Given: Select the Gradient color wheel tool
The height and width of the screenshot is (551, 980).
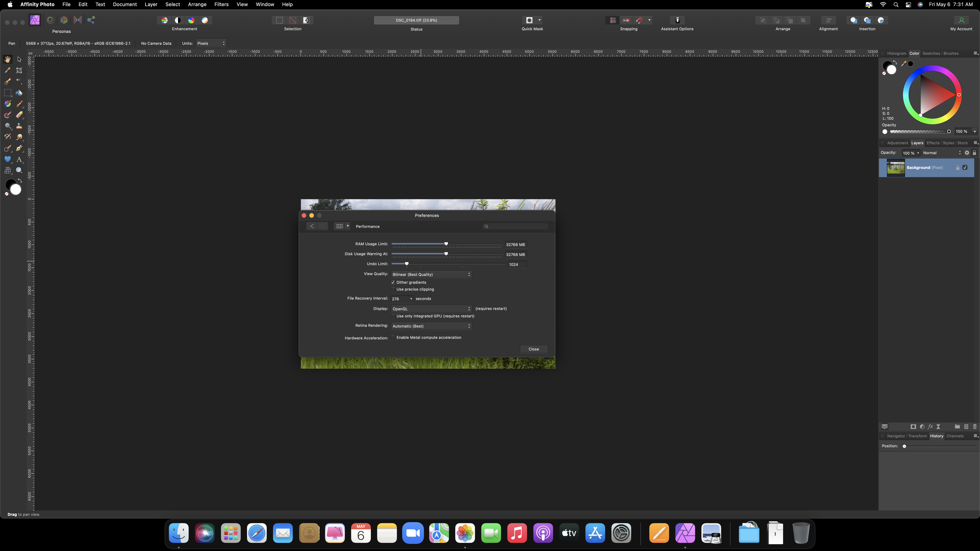Looking at the screenshot, I should tap(8, 104).
